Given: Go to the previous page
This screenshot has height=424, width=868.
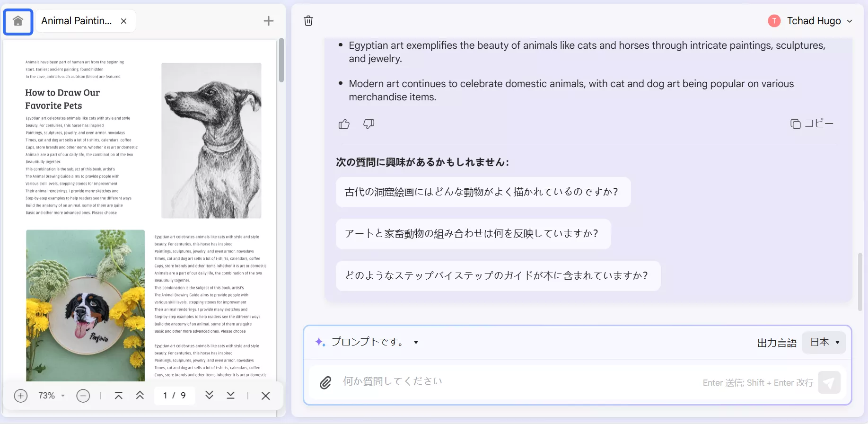Looking at the screenshot, I should pos(140,396).
